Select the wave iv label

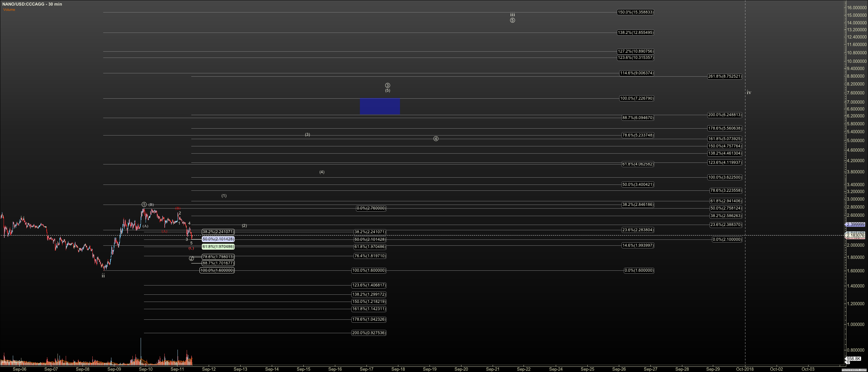(x=749, y=92)
